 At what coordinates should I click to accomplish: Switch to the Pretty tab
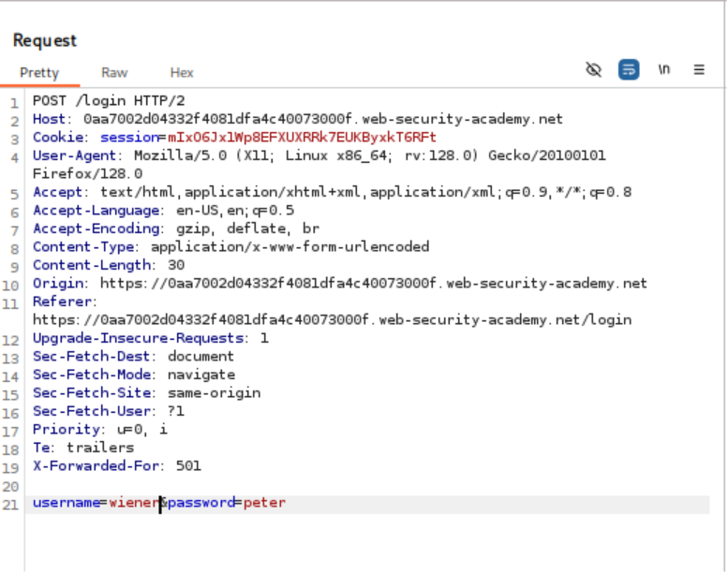click(39, 72)
